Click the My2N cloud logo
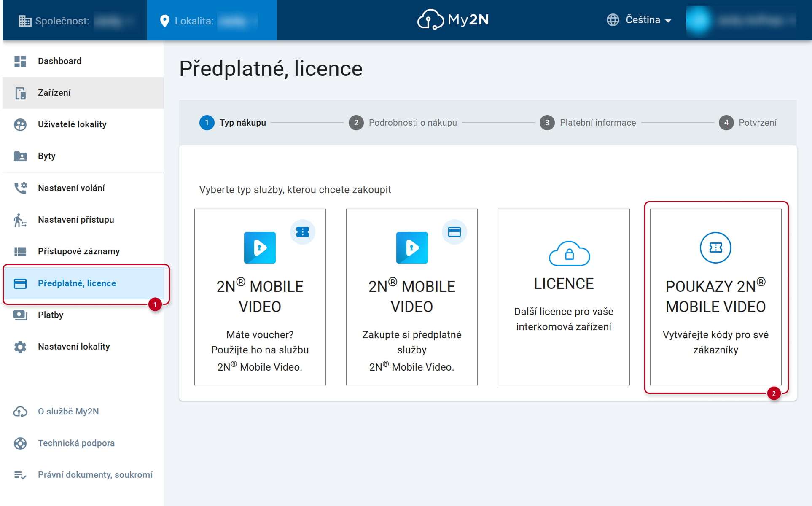The width and height of the screenshot is (812, 506). coord(430,19)
